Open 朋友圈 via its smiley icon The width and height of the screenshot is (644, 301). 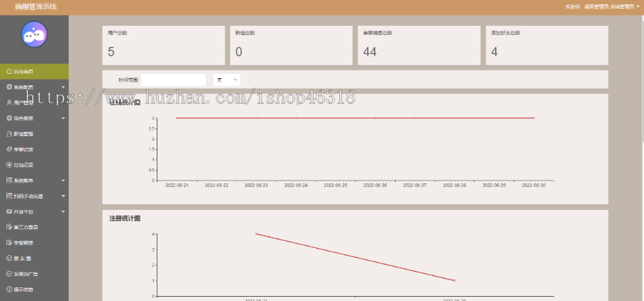pos(9,258)
